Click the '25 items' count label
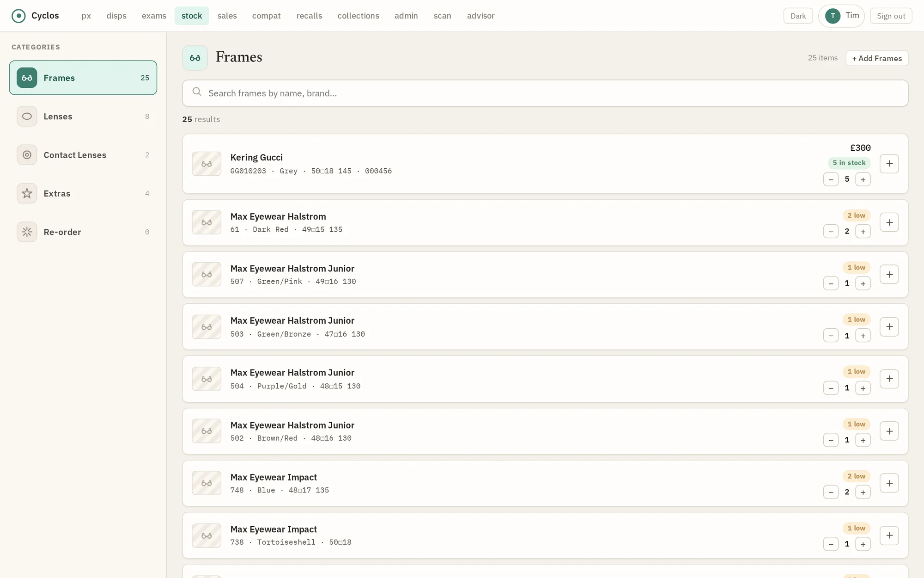 823,58
